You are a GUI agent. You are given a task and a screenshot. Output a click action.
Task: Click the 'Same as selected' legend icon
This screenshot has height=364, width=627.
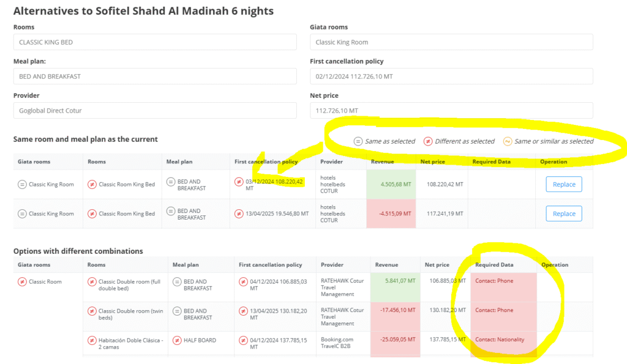[x=358, y=141]
